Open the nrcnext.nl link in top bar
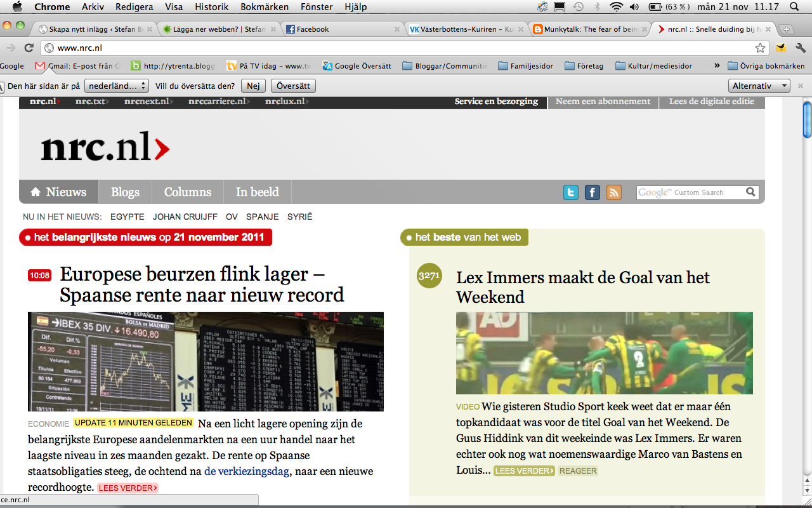Image resolution: width=812 pixels, height=508 pixels. click(150, 102)
